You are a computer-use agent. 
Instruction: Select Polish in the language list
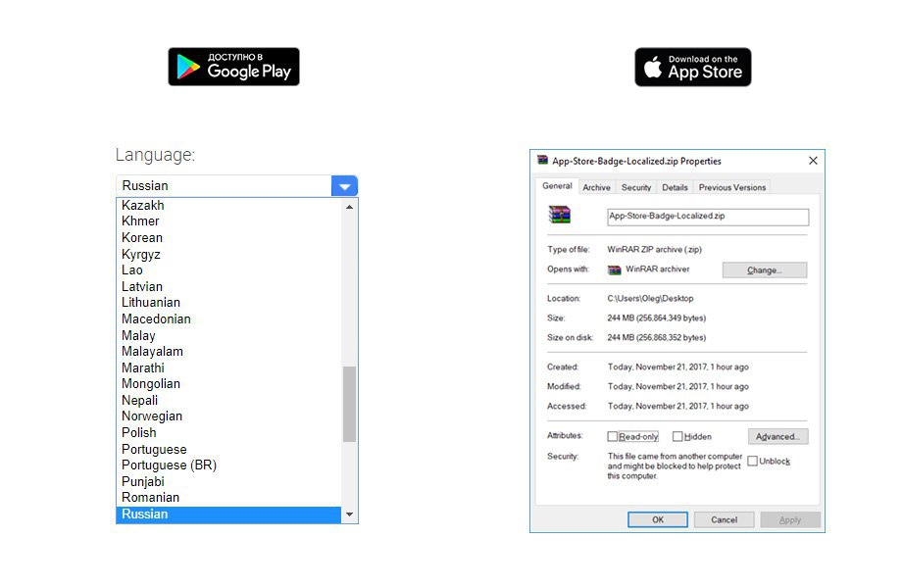tap(228, 432)
